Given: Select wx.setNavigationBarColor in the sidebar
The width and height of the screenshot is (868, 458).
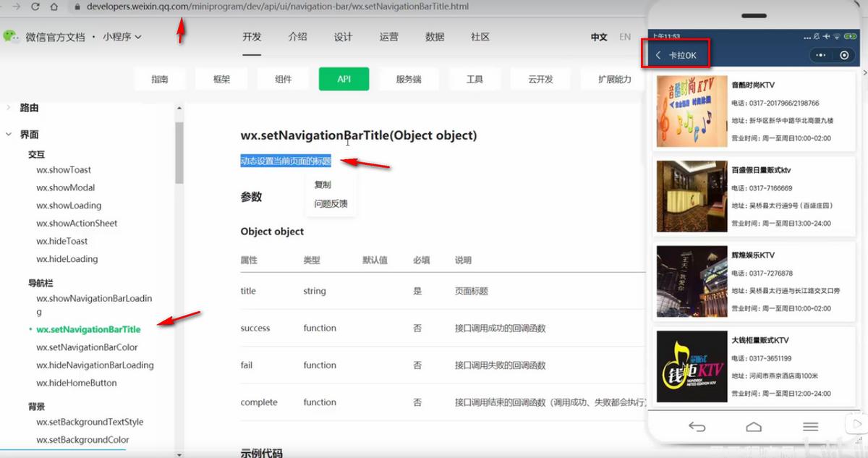Looking at the screenshot, I should (86, 347).
